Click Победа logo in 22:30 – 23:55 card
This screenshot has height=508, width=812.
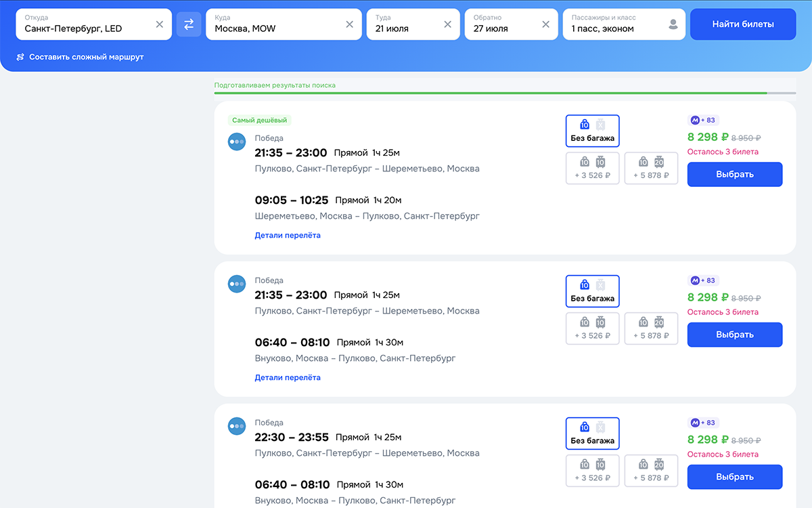(237, 427)
